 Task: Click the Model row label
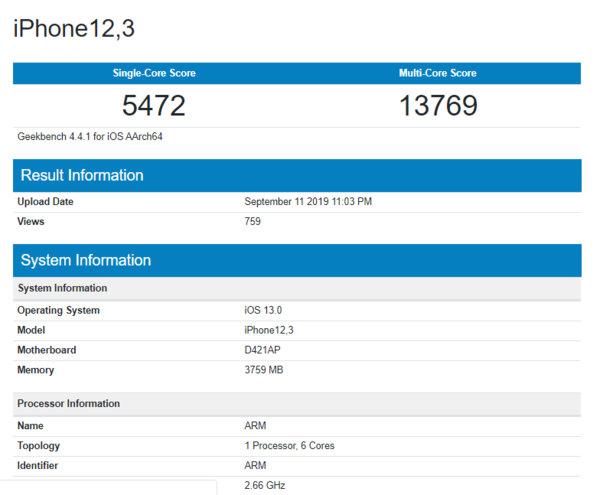coord(31,330)
